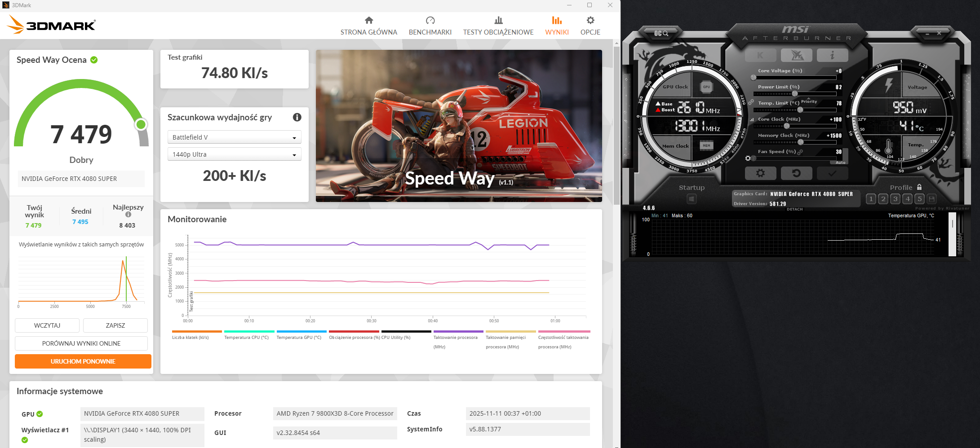This screenshot has height=448, width=980.
Task: Click the GPU chip icon on the clock gauge
Action: click(706, 87)
